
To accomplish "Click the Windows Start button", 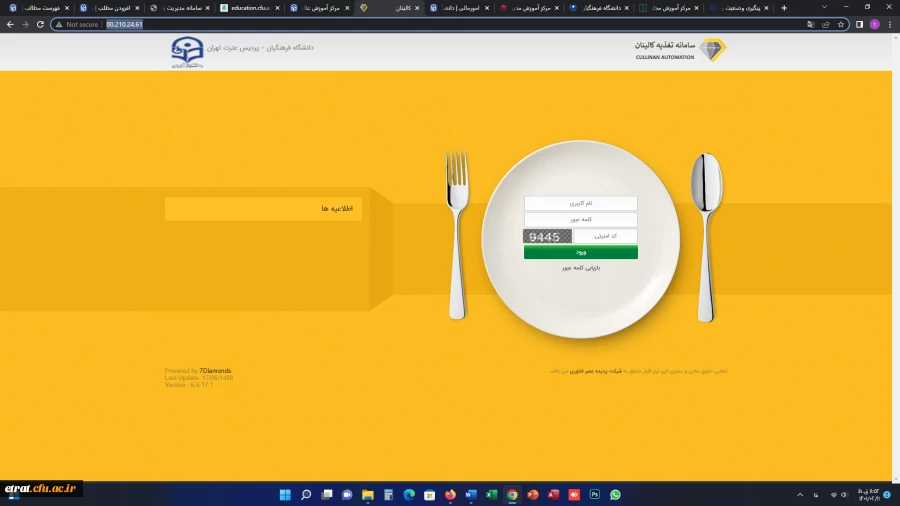I will point(285,494).
